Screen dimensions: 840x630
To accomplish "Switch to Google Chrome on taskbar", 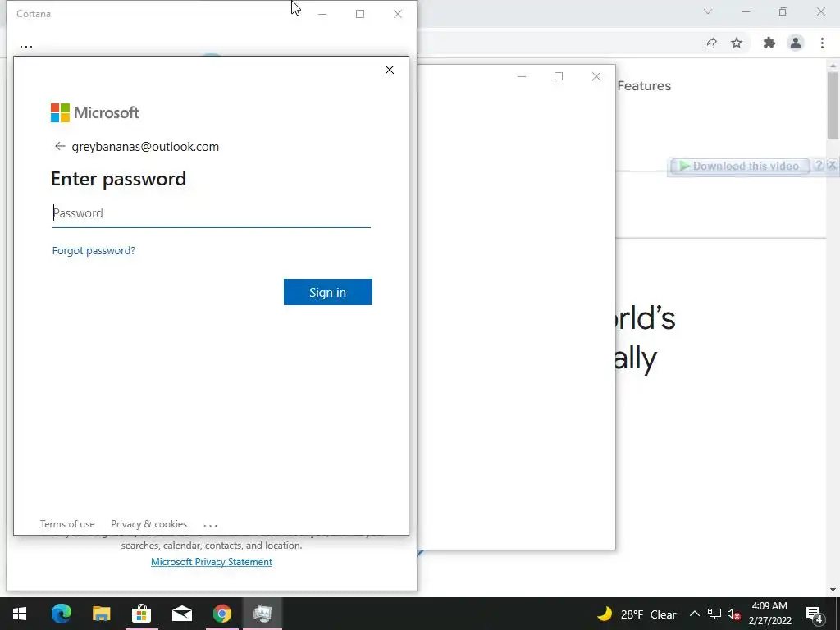I will pyautogui.click(x=221, y=614).
